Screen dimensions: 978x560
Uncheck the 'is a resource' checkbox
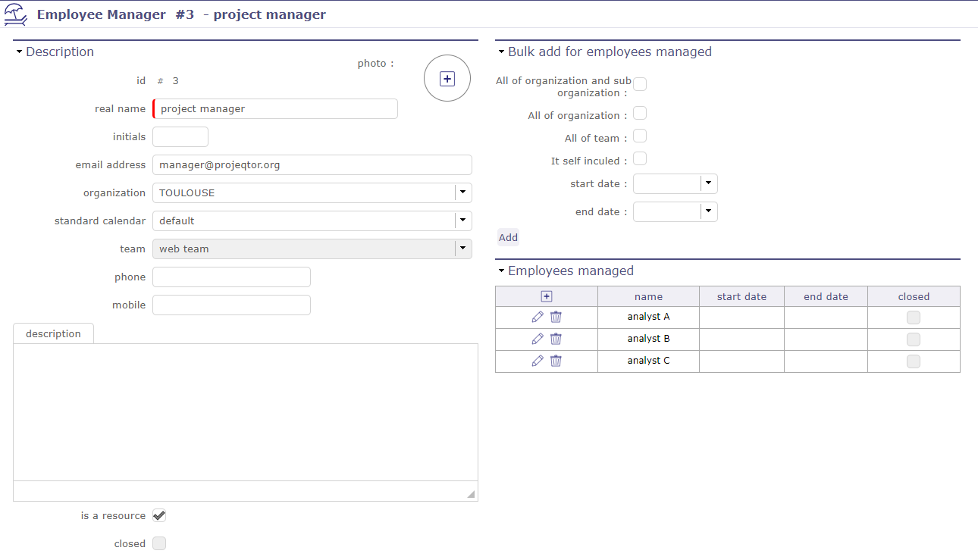click(x=159, y=515)
